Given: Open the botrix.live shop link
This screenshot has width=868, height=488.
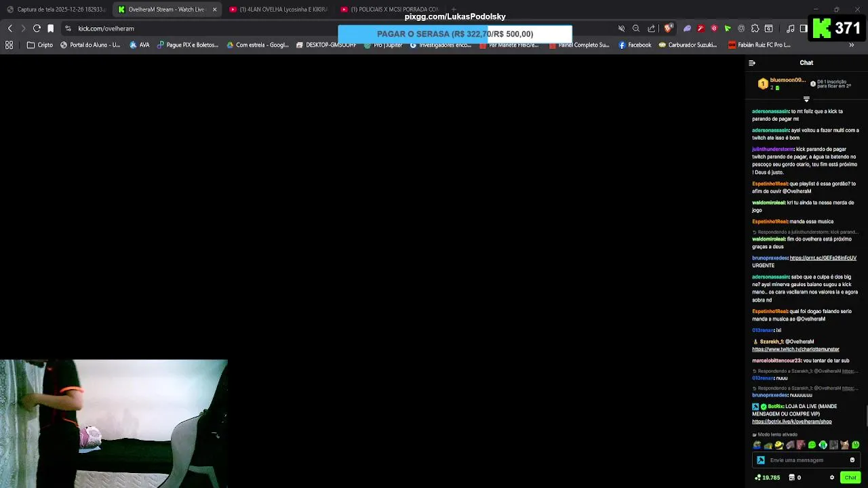Looking at the screenshot, I should point(791,422).
